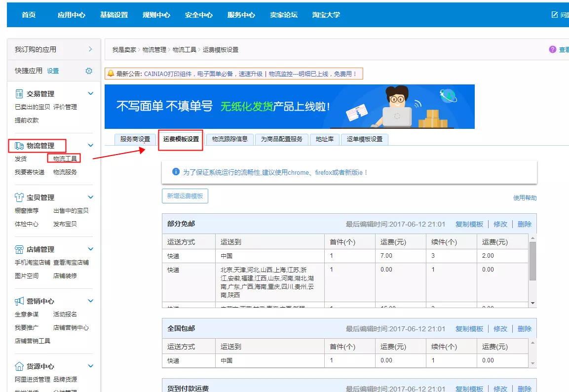
Task: Open 提前收款 in sidebar
Action: [x=27, y=120]
